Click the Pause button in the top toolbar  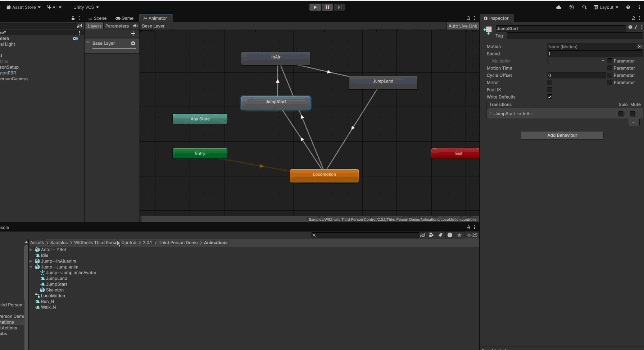tap(327, 7)
